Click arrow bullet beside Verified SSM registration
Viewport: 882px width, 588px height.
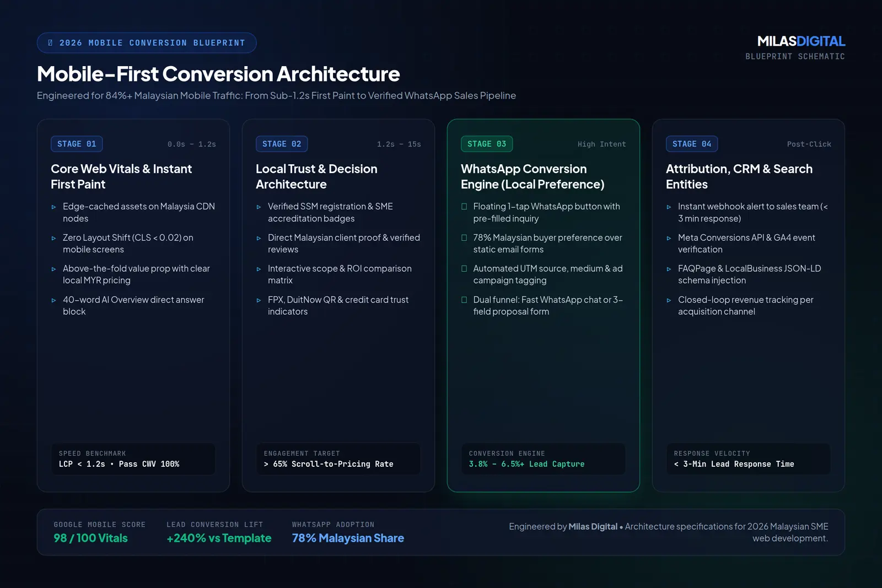coord(259,207)
